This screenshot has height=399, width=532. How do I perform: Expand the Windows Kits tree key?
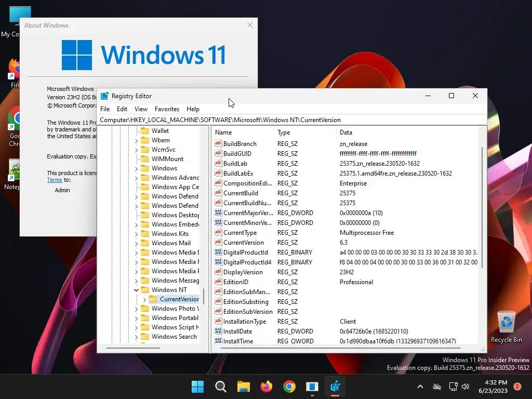pyautogui.click(x=136, y=234)
